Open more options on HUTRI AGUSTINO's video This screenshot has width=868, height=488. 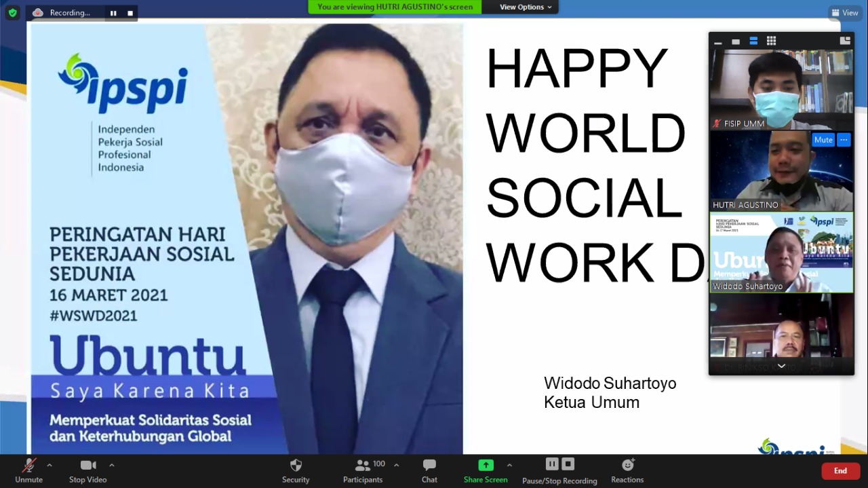pos(844,140)
